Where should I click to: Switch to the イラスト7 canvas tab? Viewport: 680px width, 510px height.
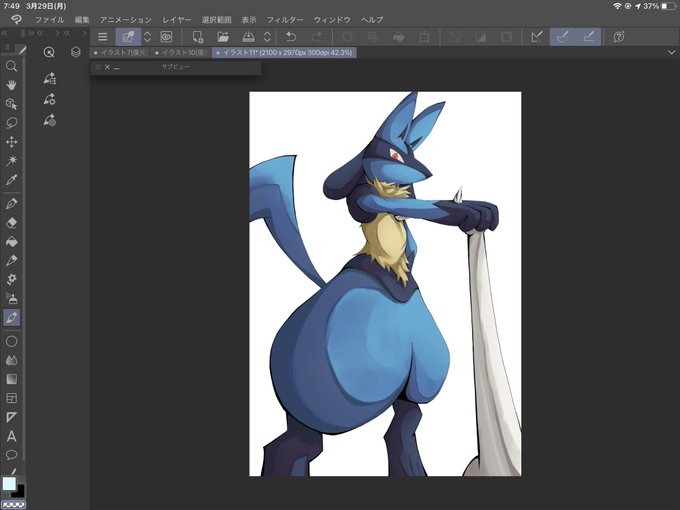120,52
